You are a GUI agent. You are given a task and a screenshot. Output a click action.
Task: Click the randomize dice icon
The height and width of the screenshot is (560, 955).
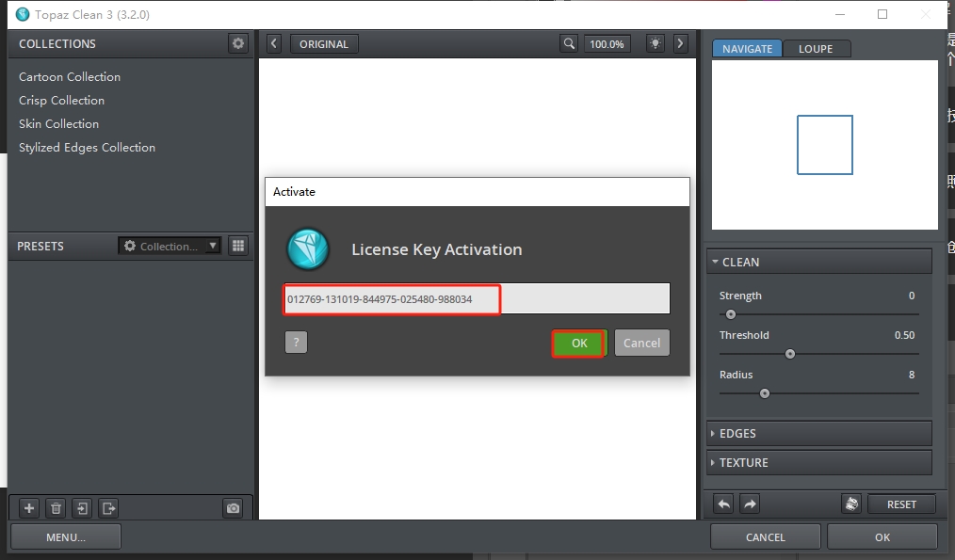(x=851, y=504)
